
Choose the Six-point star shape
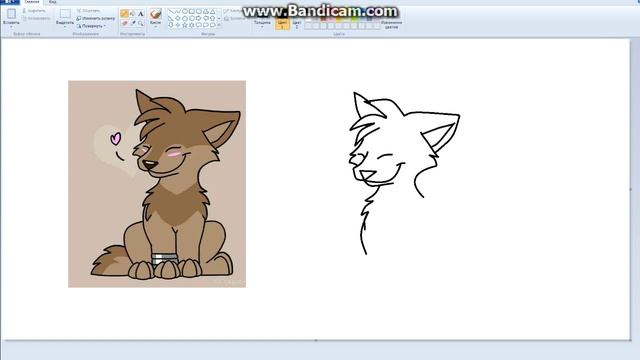191,25
